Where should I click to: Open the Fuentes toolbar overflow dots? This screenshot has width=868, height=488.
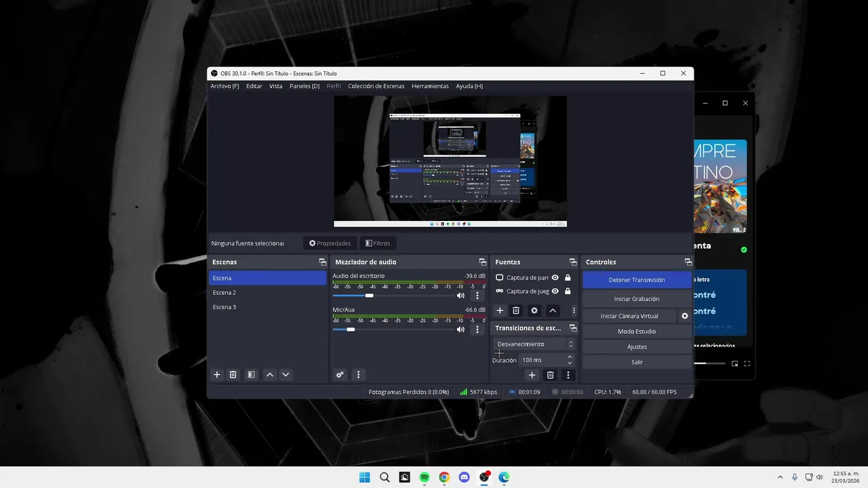[x=574, y=310]
